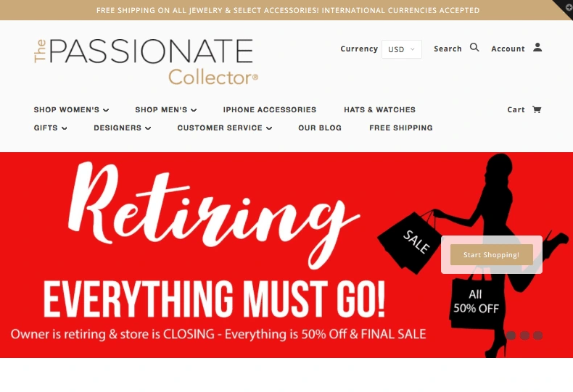Visit the Our Blog link
Screen dimensions: 573x392
320,128
